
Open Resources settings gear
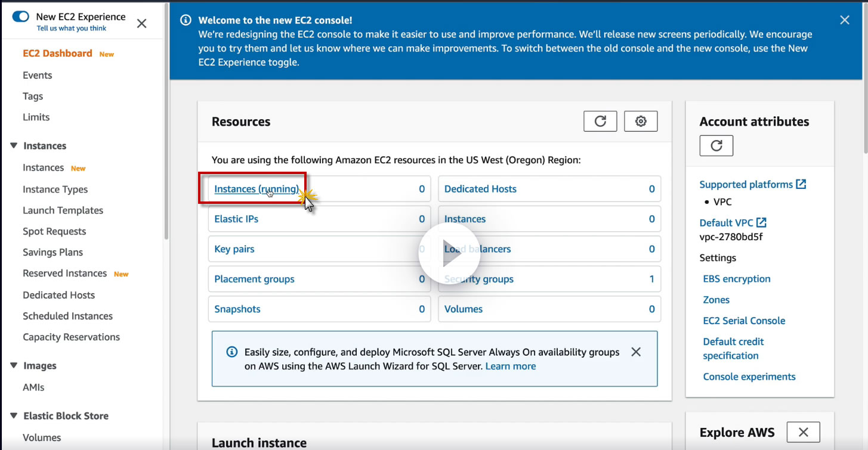click(641, 122)
